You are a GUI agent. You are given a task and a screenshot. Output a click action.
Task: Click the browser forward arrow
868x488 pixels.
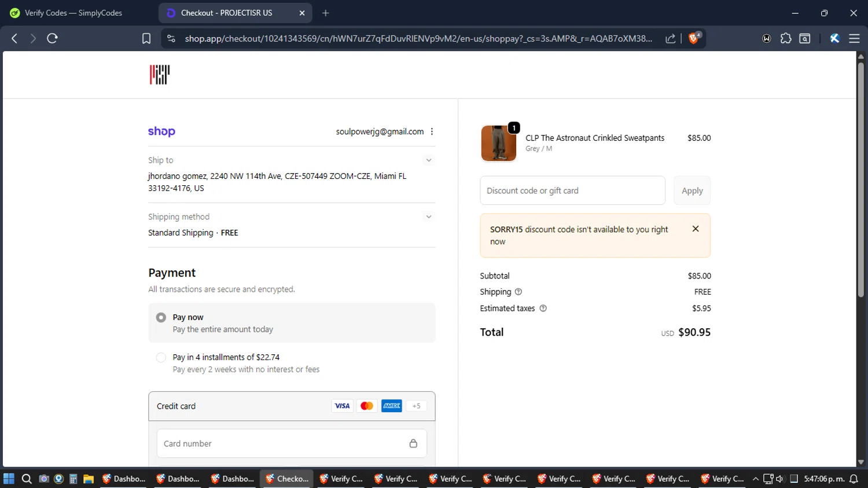[33, 38]
